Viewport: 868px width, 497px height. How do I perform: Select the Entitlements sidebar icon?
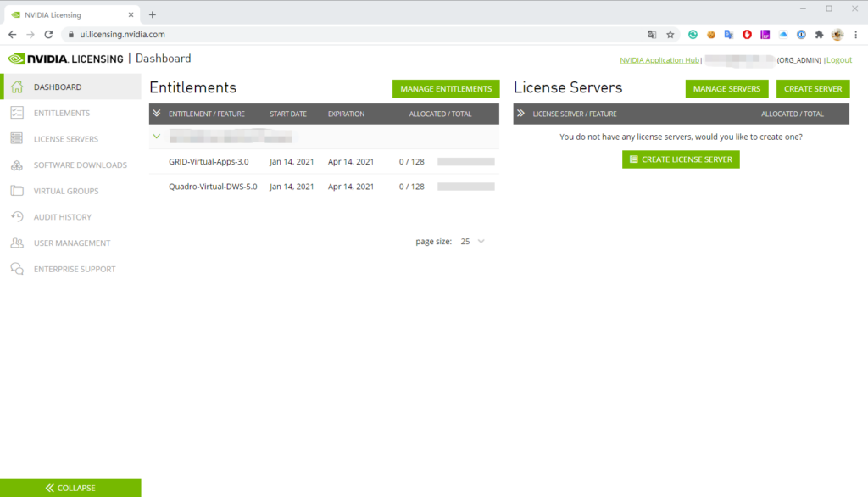(x=18, y=113)
